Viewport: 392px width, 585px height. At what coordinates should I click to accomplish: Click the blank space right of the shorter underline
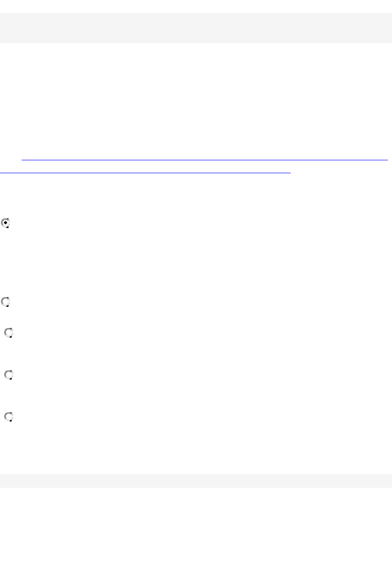click(x=341, y=173)
